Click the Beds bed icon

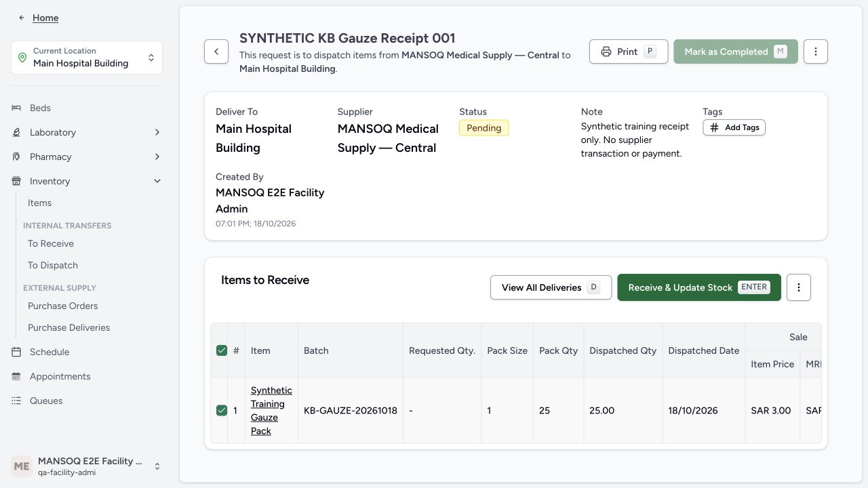click(16, 108)
